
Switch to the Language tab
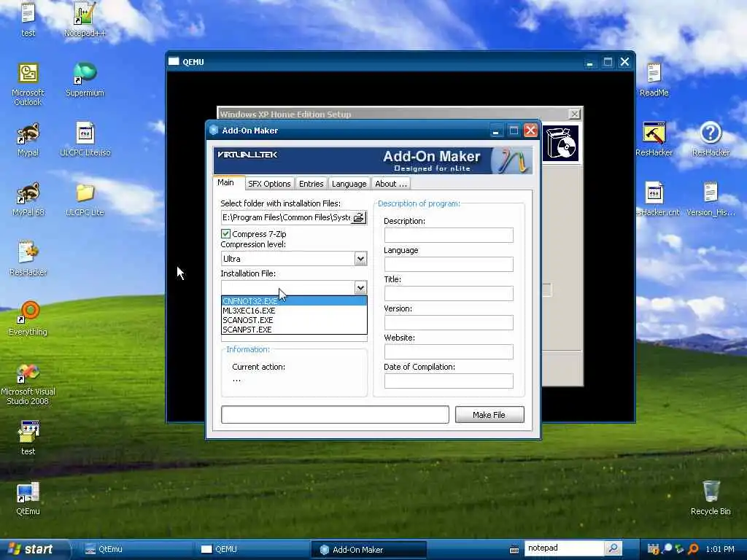(x=349, y=184)
